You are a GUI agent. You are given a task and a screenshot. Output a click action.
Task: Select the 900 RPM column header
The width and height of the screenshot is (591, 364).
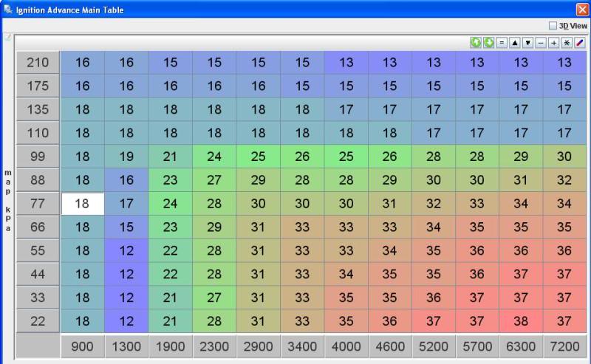point(83,346)
